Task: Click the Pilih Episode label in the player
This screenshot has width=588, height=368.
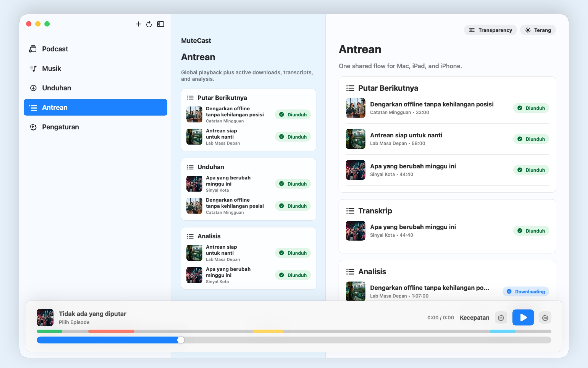Action: [x=74, y=322]
